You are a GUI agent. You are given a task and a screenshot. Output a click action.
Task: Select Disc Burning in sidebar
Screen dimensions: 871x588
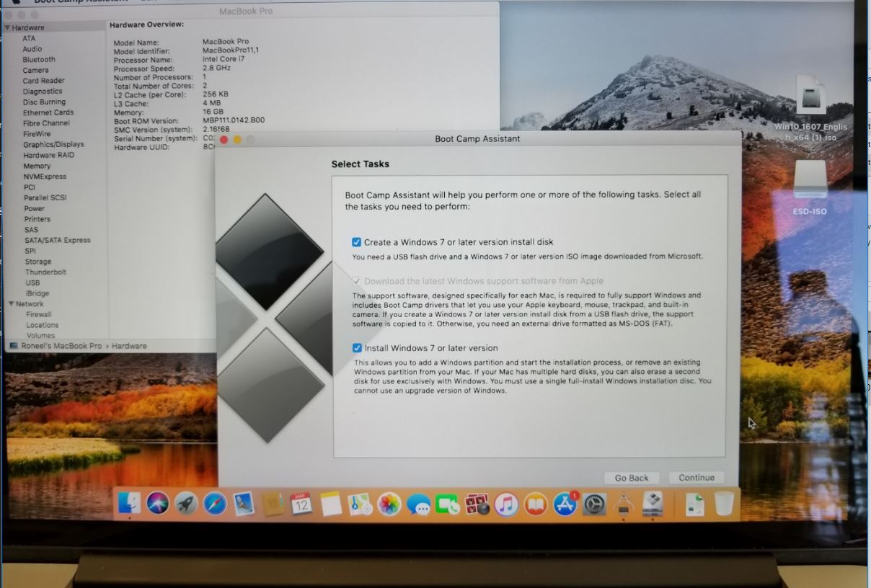[x=45, y=102]
